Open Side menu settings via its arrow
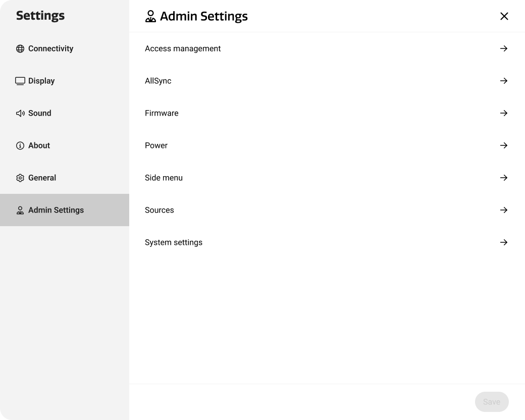The height and width of the screenshot is (420, 525). click(504, 178)
